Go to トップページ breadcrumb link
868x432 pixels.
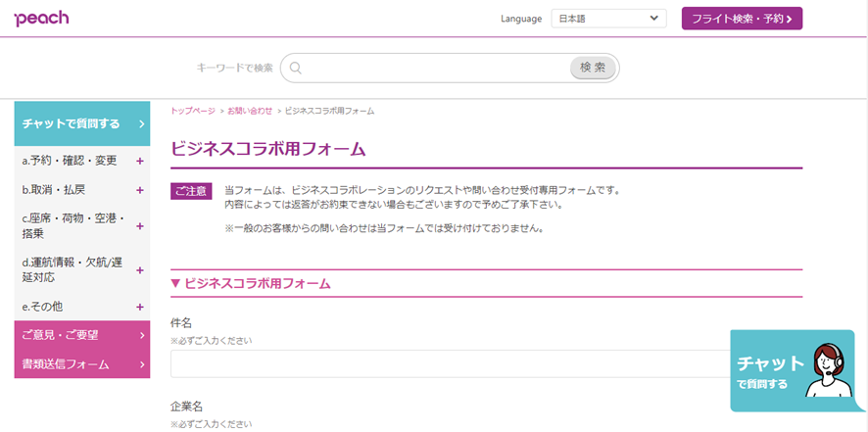(x=193, y=111)
